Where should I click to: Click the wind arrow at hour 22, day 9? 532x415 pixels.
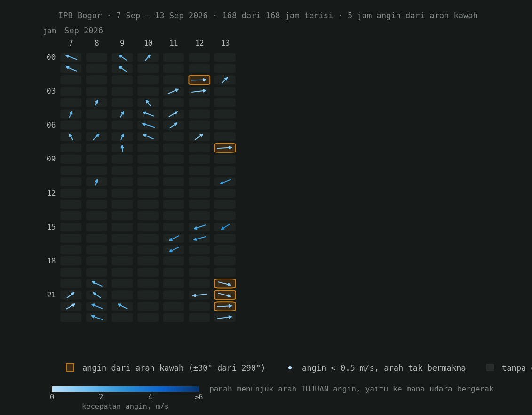pos(122,306)
